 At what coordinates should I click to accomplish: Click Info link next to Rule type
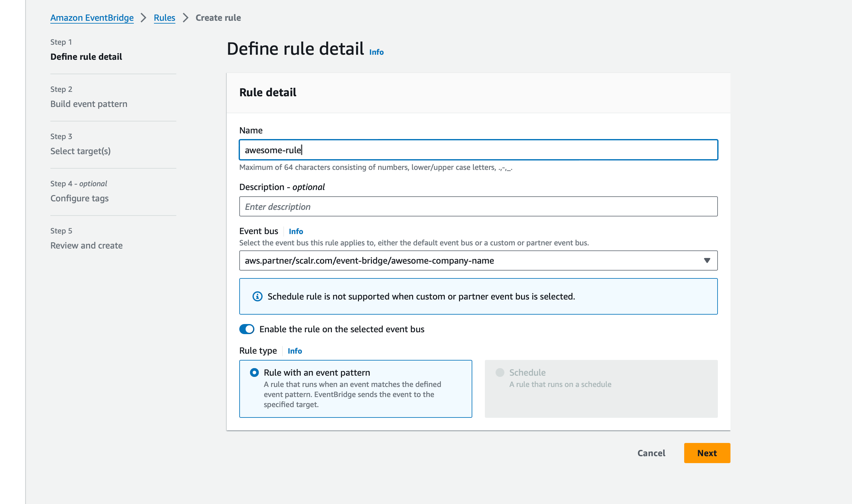[x=295, y=351]
